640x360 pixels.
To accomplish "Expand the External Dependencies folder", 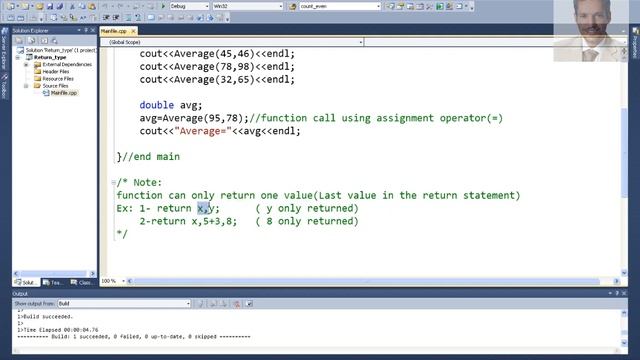I will pos(26,64).
